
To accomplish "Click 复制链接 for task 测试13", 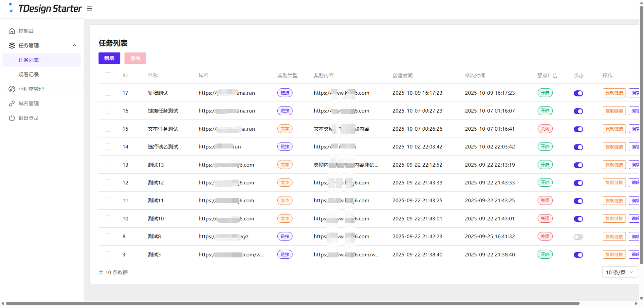I will [x=614, y=165].
